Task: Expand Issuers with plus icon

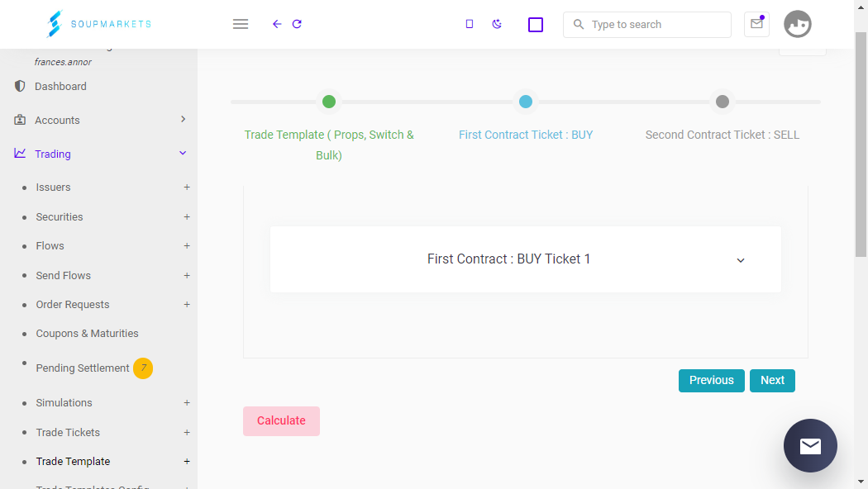Action: coord(187,187)
